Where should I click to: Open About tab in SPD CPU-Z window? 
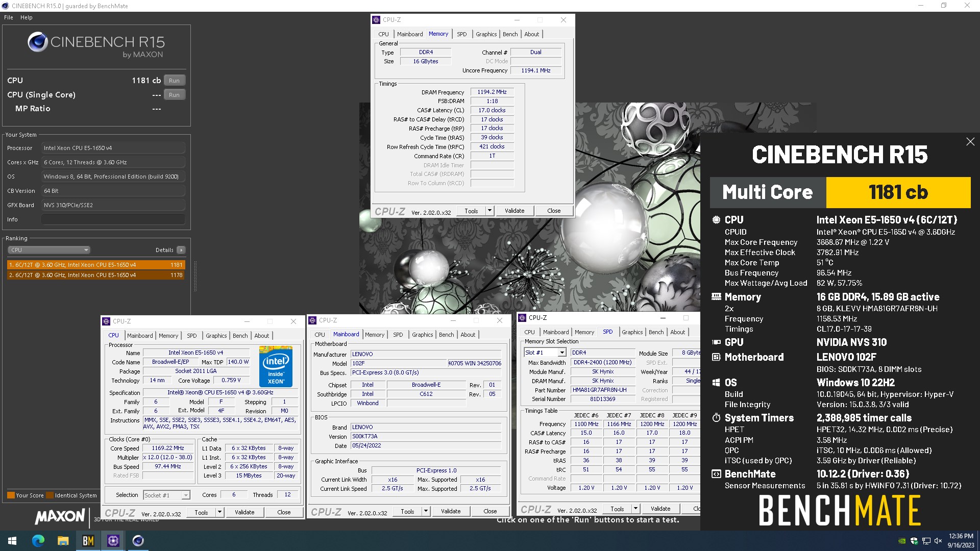(677, 332)
